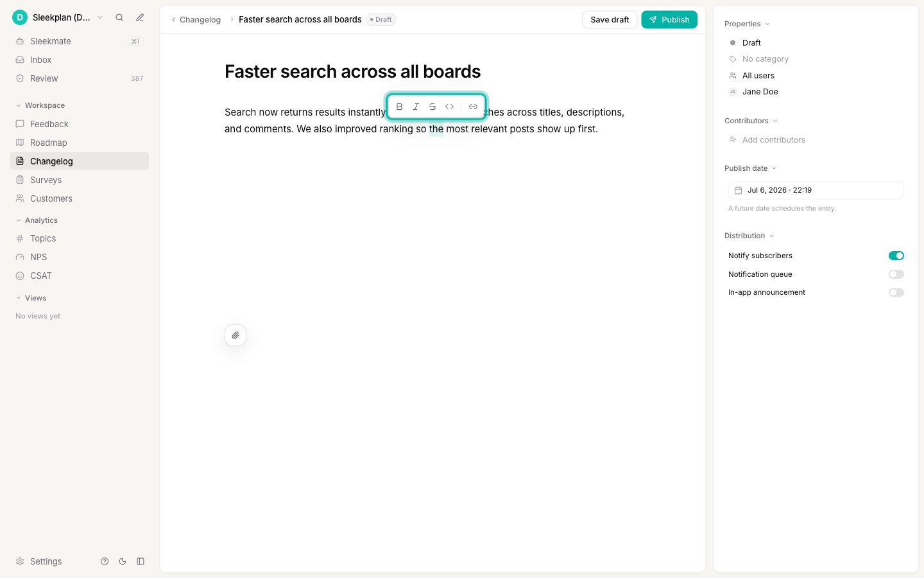Open Surveys in the sidebar
The height and width of the screenshot is (578, 924).
click(x=80, y=180)
